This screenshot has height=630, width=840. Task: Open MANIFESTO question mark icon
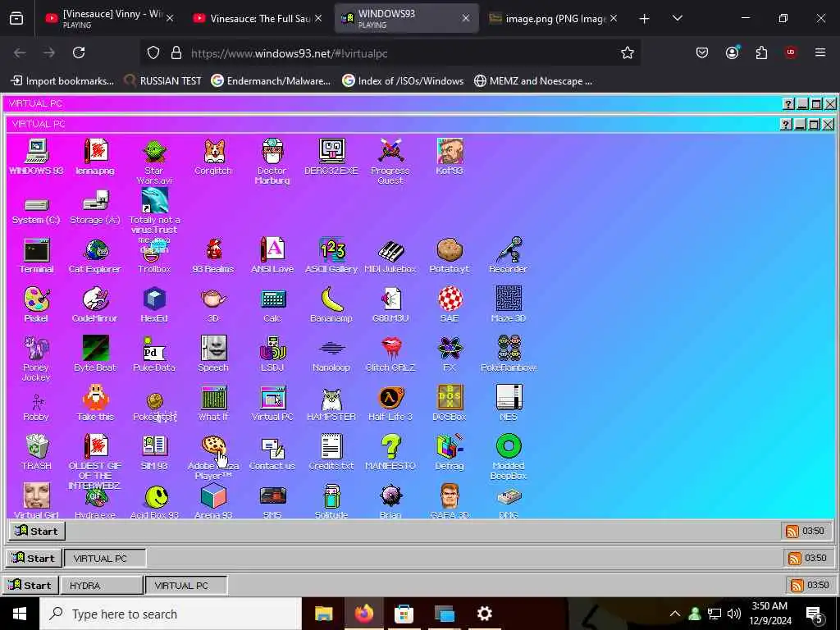390,452
